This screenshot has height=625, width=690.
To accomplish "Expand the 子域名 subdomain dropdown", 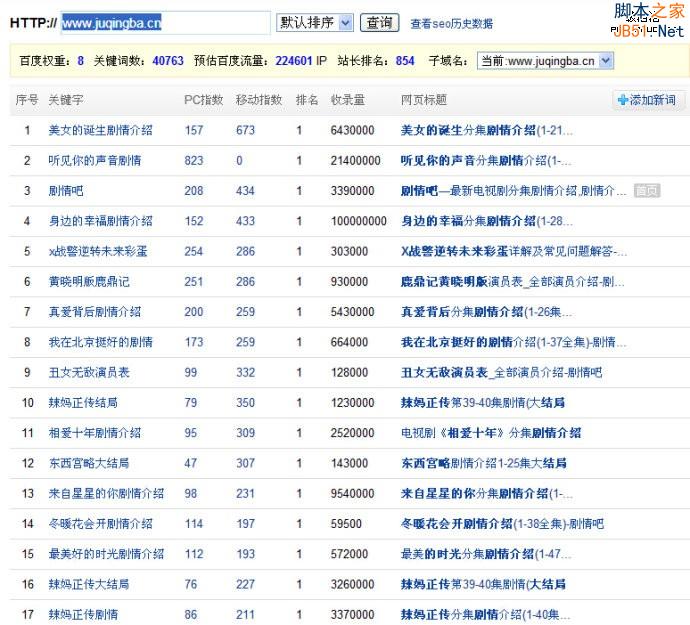I will pyautogui.click(x=545, y=61).
